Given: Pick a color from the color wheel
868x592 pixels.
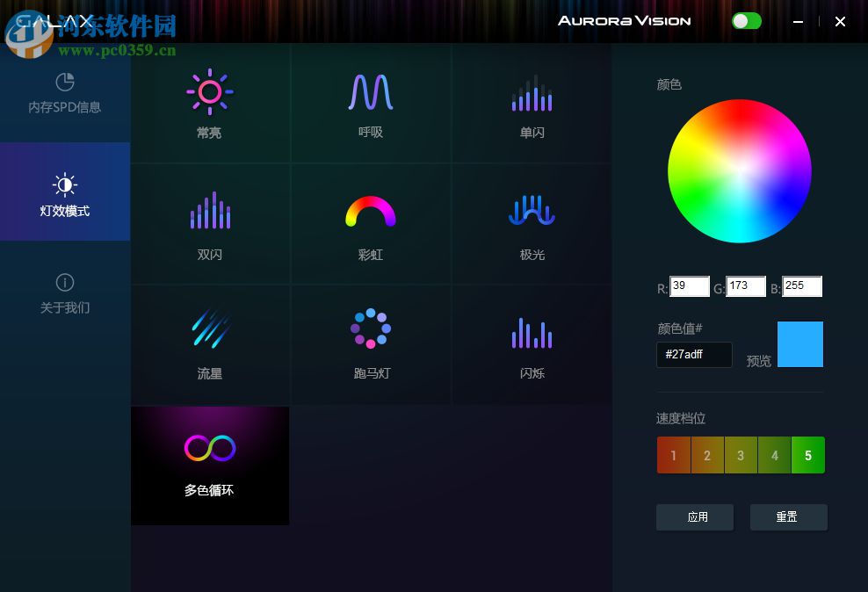Looking at the screenshot, I should (740, 170).
